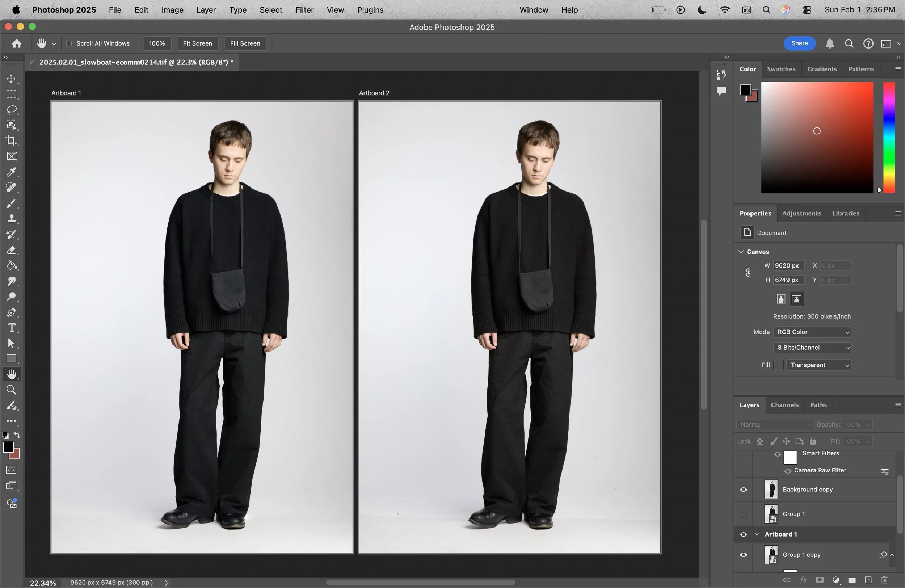Click the canvas width input field

[788, 265]
